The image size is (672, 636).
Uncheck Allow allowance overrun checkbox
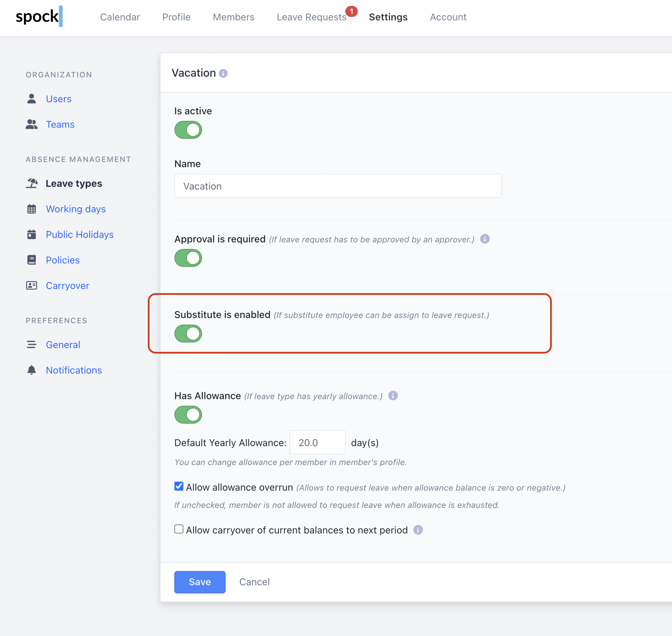tap(179, 486)
